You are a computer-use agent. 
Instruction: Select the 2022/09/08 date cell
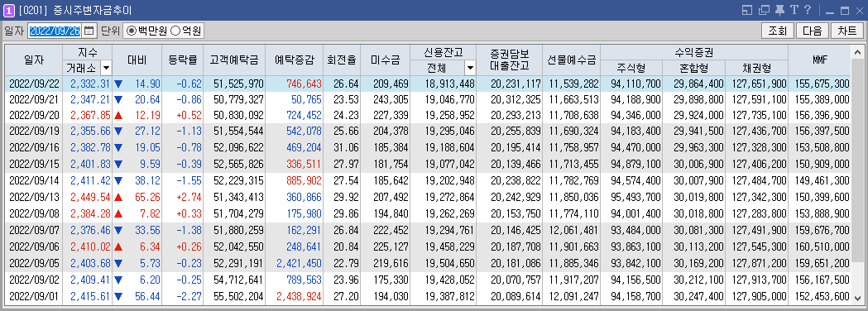[x=34, y=213]
